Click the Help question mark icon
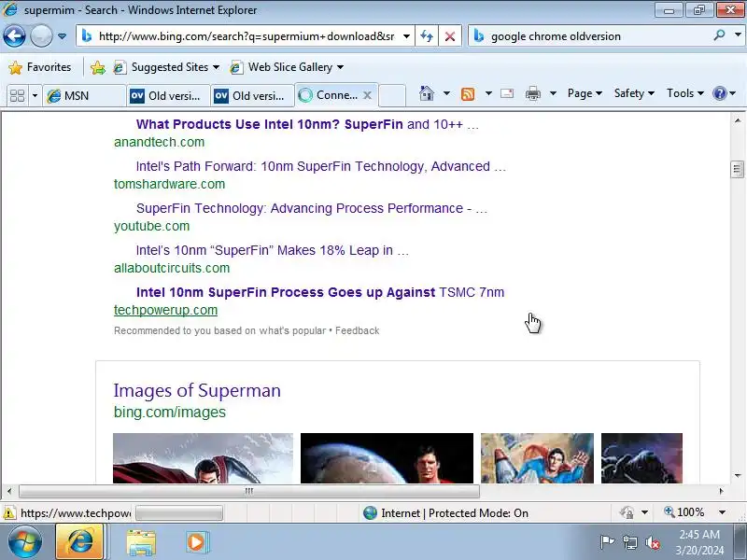 719,93
